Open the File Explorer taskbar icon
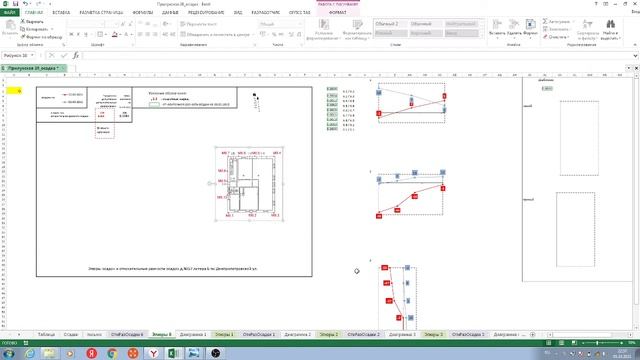Viewport: 640px width, 360px height. click(x=50, y=353)
